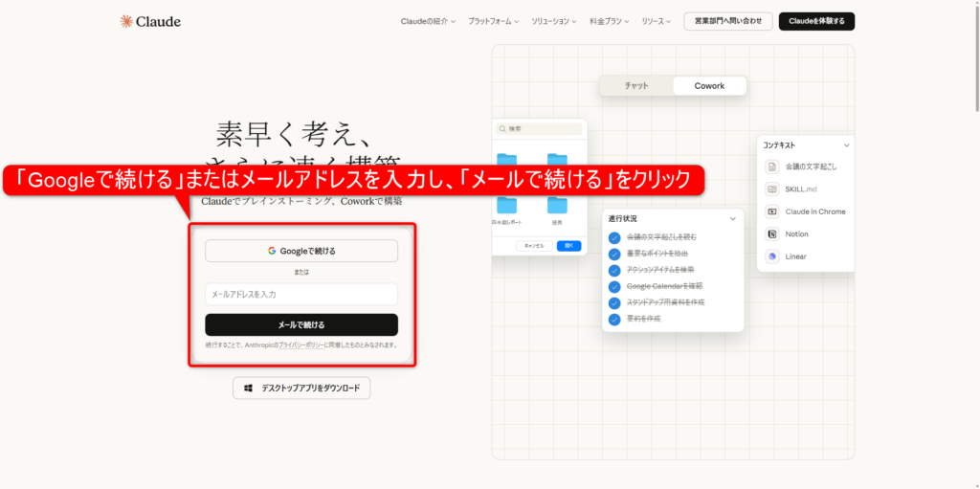Select the Claude in Chrome icon
The width and height of the screenshot is (980, 489).
coord(772,211)
